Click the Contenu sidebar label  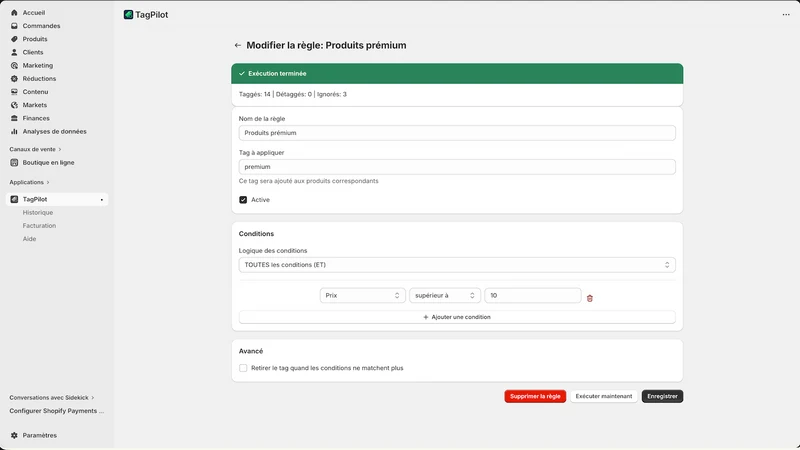pyautogui.click(x=35, y=92)
